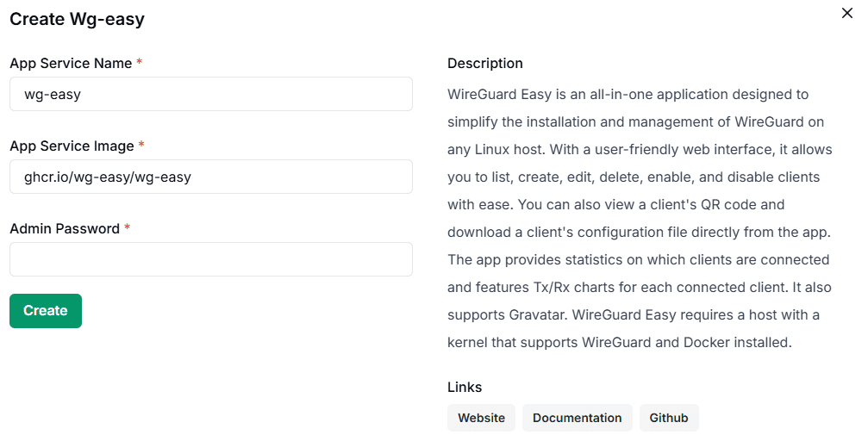
Task: Click the ghcr.io/wg-easy/wg-easy image value
Action: pyautogui.click(x=108, y=177)
